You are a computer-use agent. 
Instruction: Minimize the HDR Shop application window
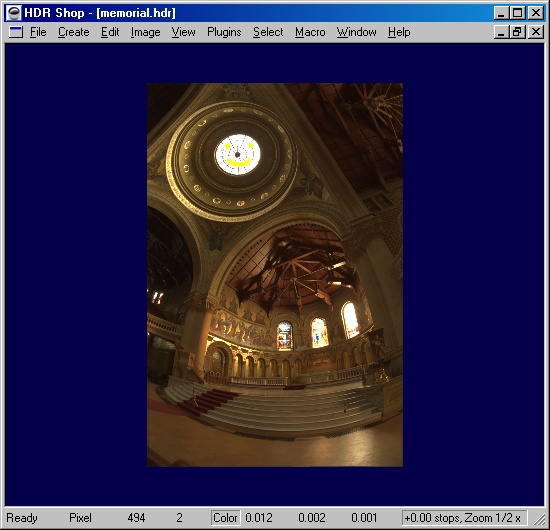(x=501, y=13)
